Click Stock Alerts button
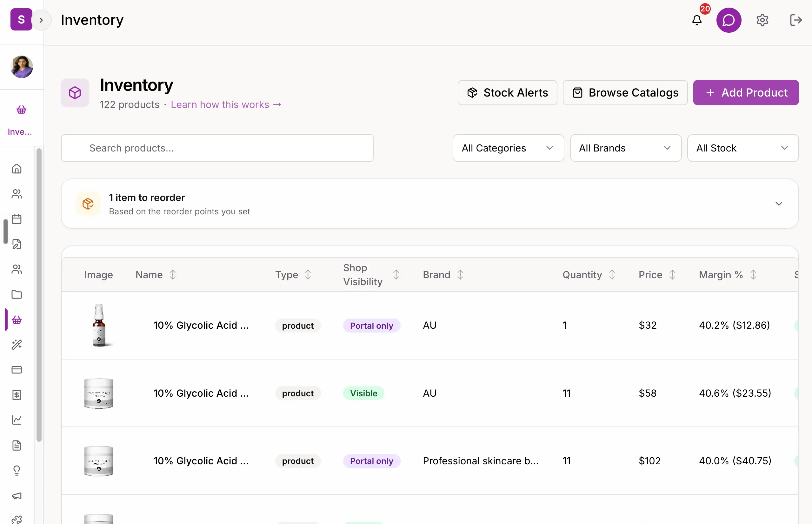Screen dimensions: 812x524 (507, 92)
